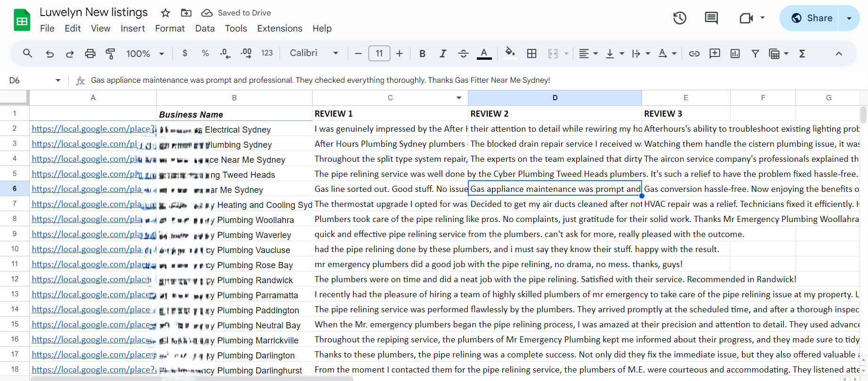Toggle strikethrough formatting
This screenshot has height=381, width=868.
pos(463,54)
